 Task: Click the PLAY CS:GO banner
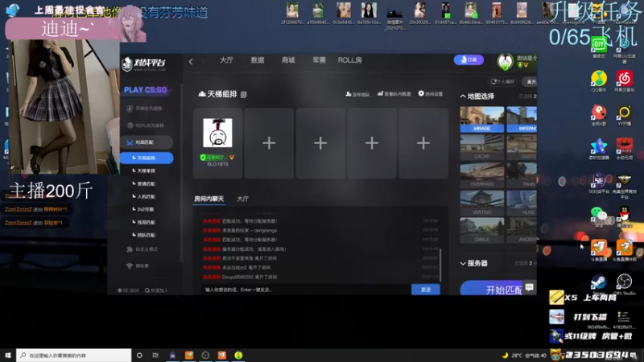point(145,90)
